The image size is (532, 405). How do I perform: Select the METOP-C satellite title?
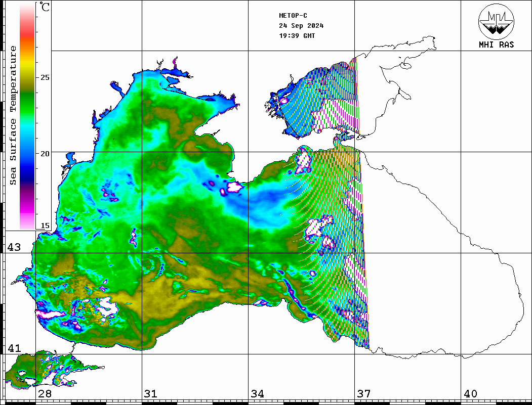coord(293,16)
